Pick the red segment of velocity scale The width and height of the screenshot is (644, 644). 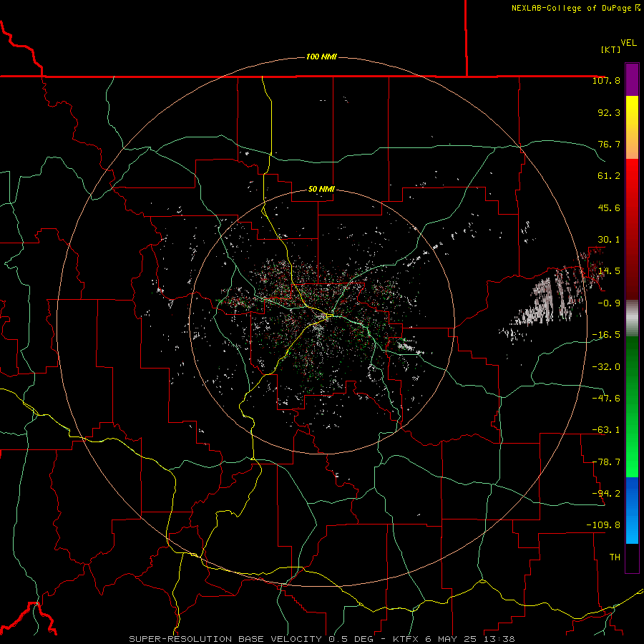pyautogui.click(x=632, y=229)
